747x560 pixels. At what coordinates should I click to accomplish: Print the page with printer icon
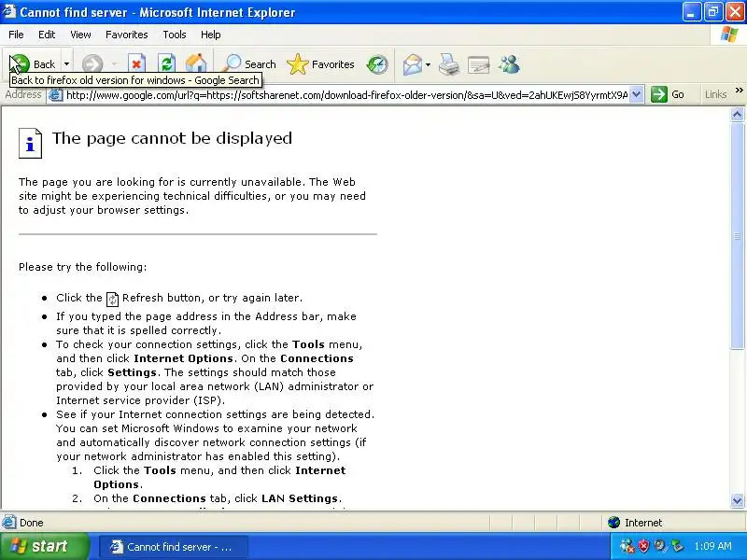(449, 64)
